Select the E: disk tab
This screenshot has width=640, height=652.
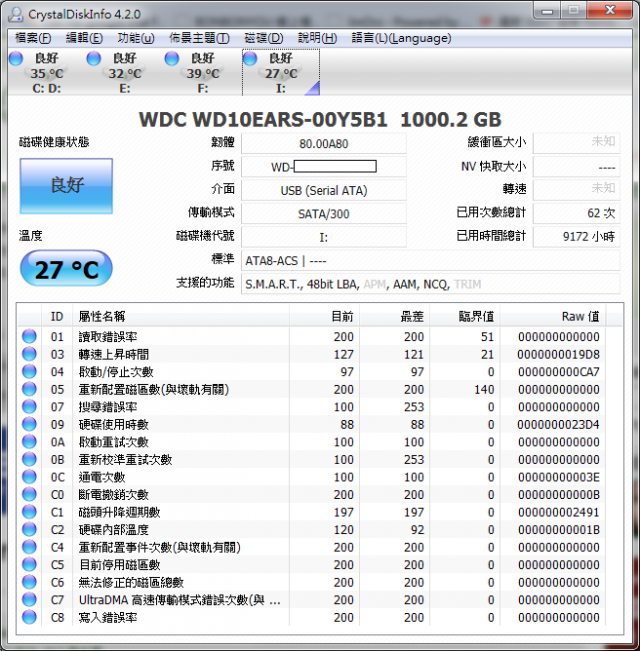point(125,72)
